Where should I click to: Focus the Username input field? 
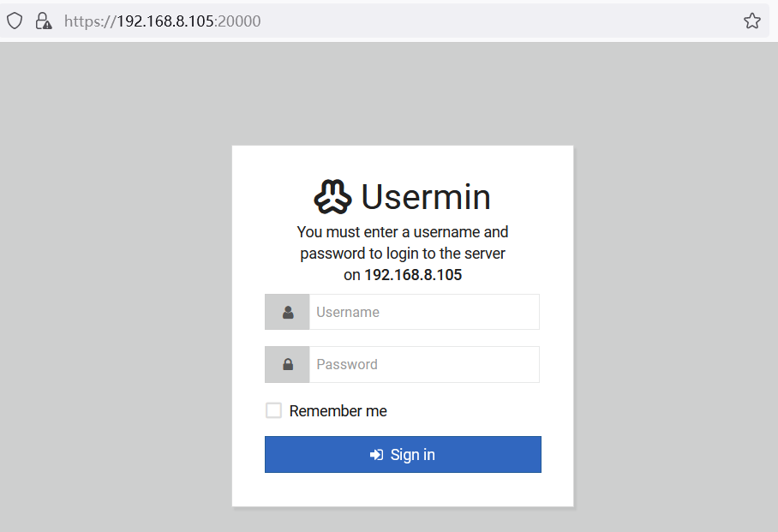click(424, 313)
